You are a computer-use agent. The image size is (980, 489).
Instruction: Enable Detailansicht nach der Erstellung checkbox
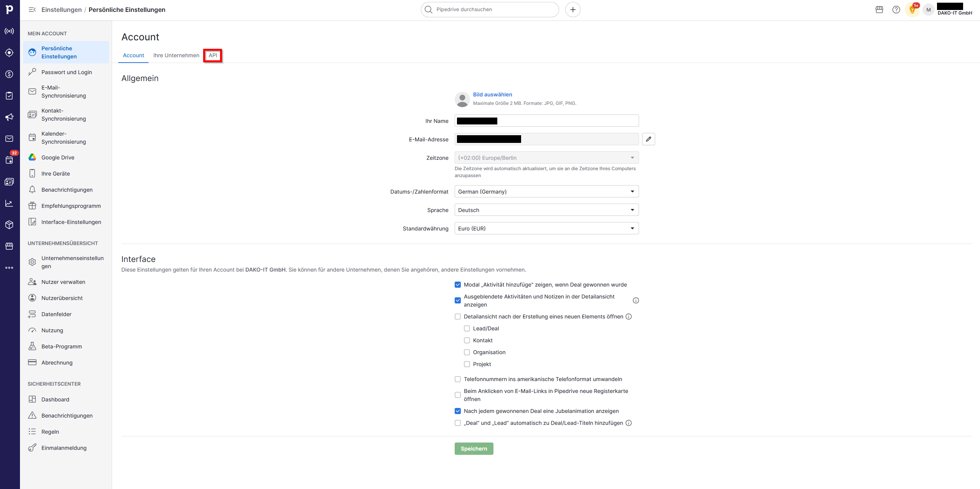click(458, 317)
